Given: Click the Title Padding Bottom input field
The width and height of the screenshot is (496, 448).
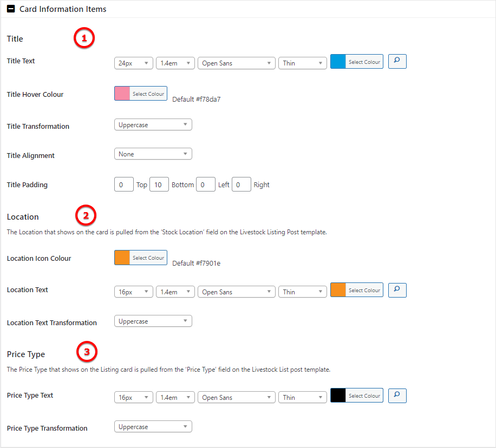Looking at the screenshot, I should [159, 185].
